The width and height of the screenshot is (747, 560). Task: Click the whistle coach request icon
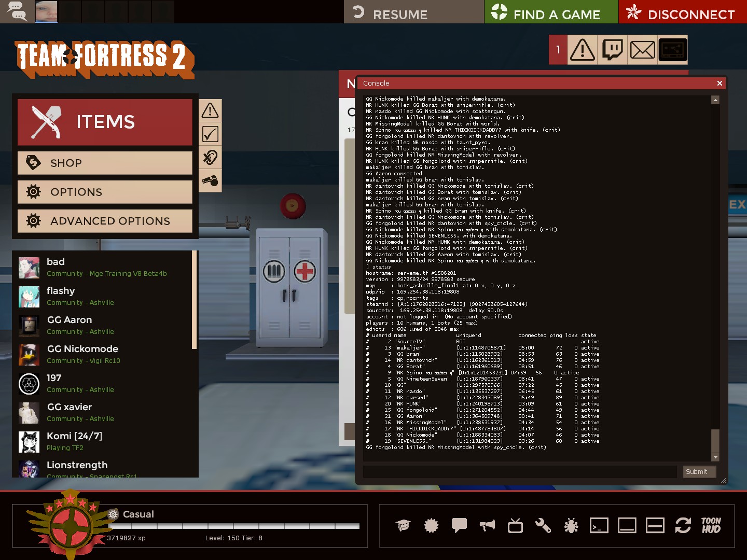(x=210, y=180)
